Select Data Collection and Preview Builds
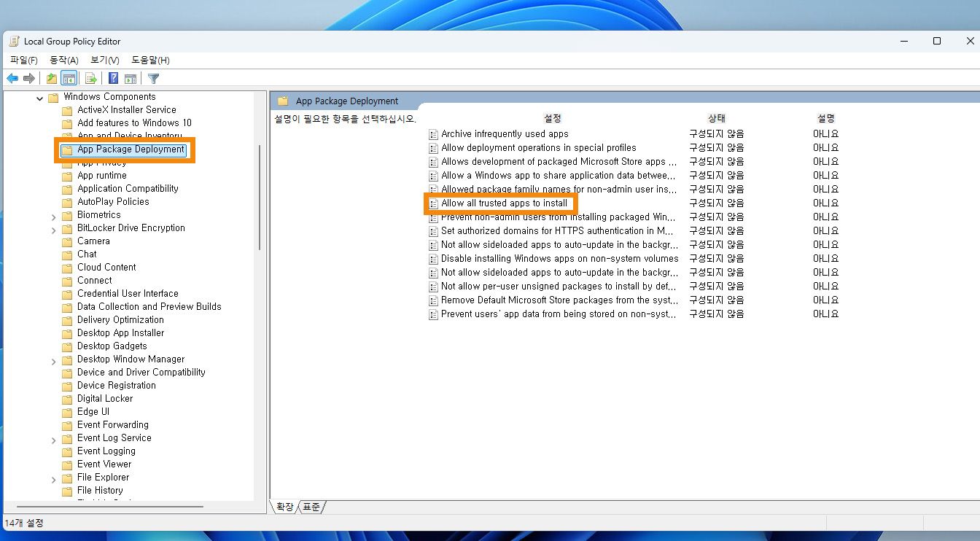Screen dimensions: 980x541 (x=149, y=307)
